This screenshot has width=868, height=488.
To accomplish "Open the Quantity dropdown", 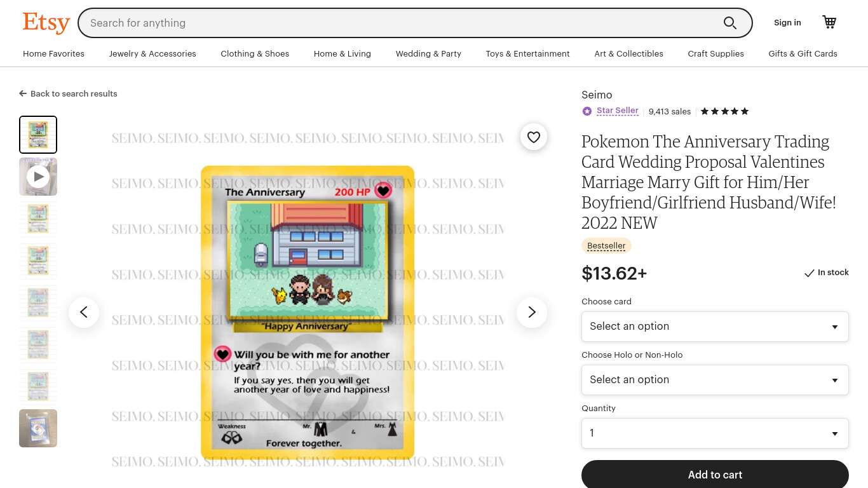I will (x=715, y=433).
